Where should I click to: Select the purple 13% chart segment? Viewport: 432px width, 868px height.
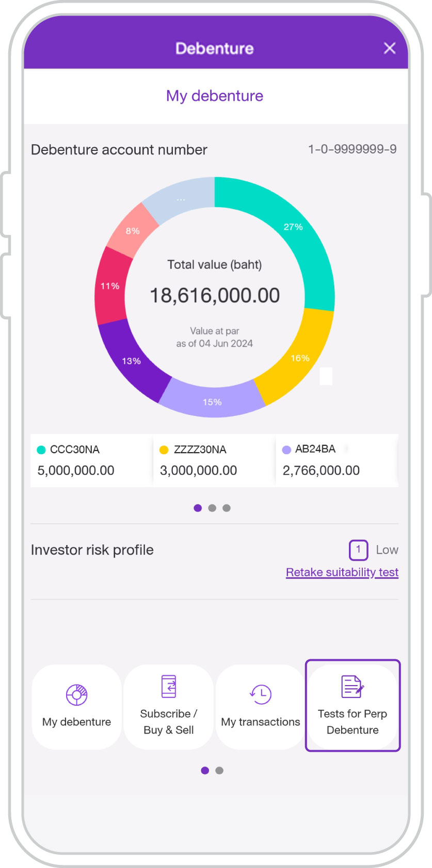(x=131, y=361)
